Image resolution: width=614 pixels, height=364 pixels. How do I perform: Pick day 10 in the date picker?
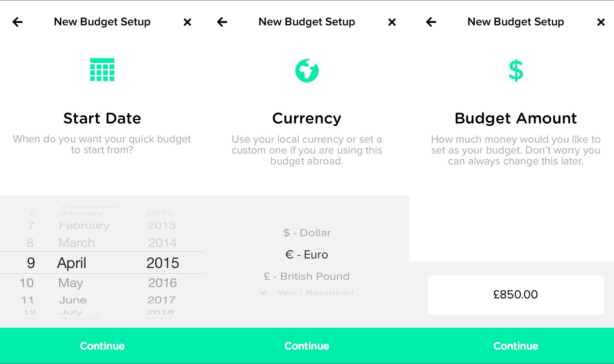[27, 283]
